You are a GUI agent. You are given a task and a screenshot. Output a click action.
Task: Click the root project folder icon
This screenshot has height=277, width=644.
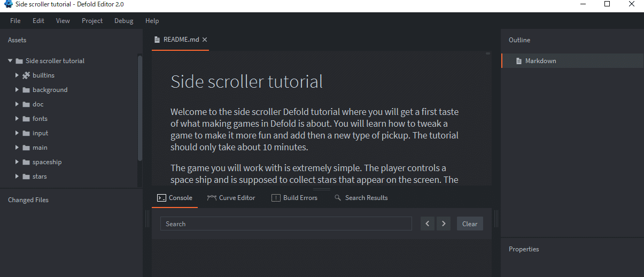[x=19, y=61]
